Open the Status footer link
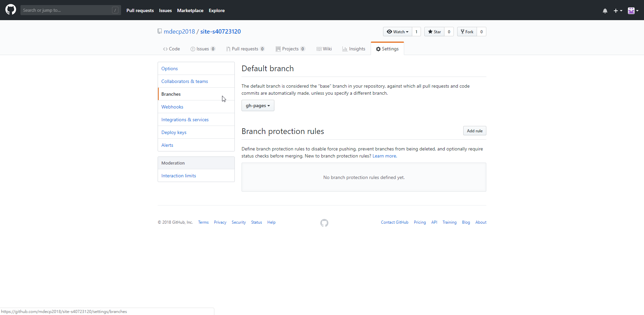This screenshot has width=644, height=315. click(x=257, y=222)
